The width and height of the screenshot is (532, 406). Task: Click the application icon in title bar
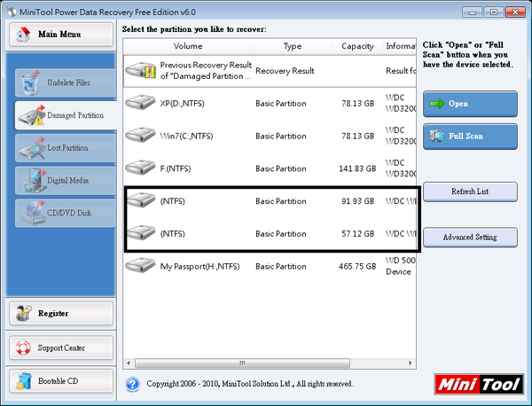(x=12, y=12)
